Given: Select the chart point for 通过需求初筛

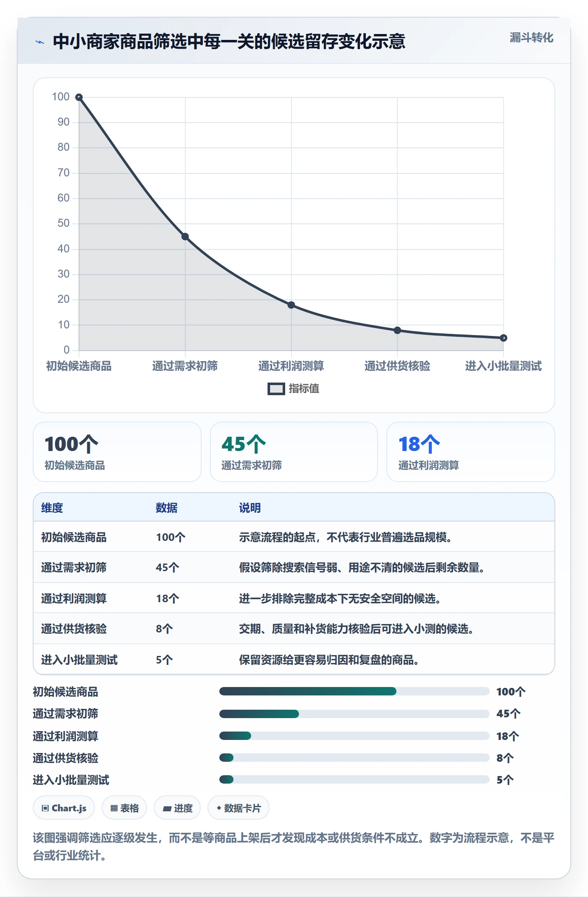Looking at the screenshot, I should pos(185,237).
